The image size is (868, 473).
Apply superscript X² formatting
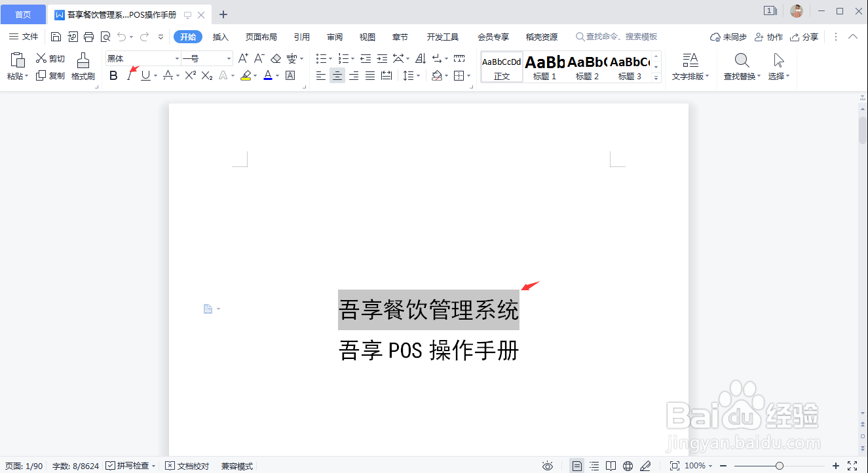click(190, 76)
